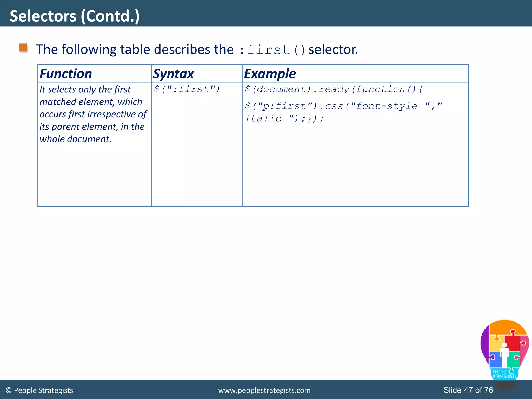Click 'matched element, which' description line

point(91,102)
